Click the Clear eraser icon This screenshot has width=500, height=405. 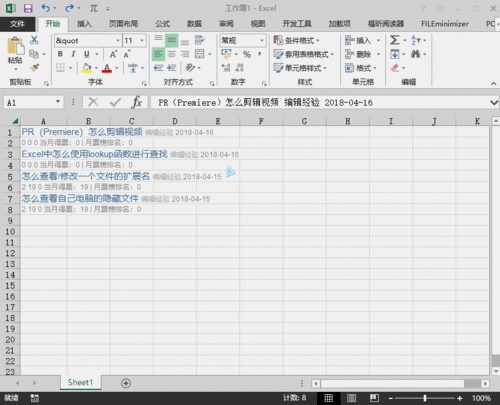pos(395,68)
